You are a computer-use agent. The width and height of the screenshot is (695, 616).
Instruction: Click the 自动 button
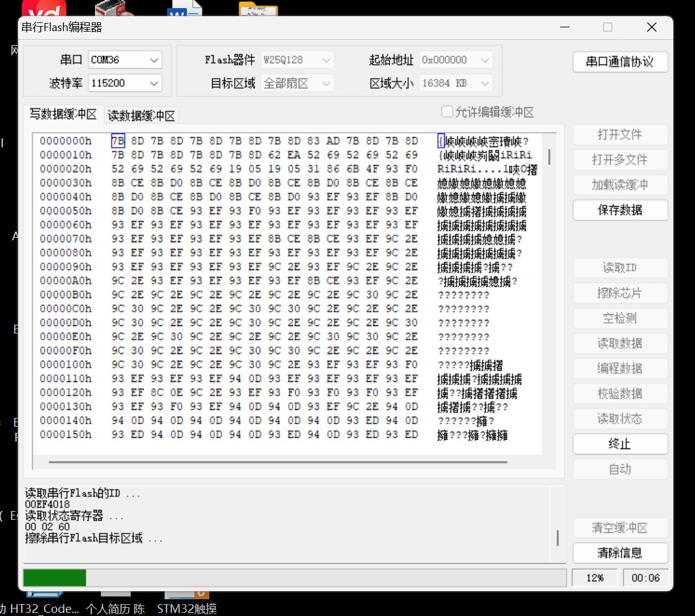[x=620, y=469]
